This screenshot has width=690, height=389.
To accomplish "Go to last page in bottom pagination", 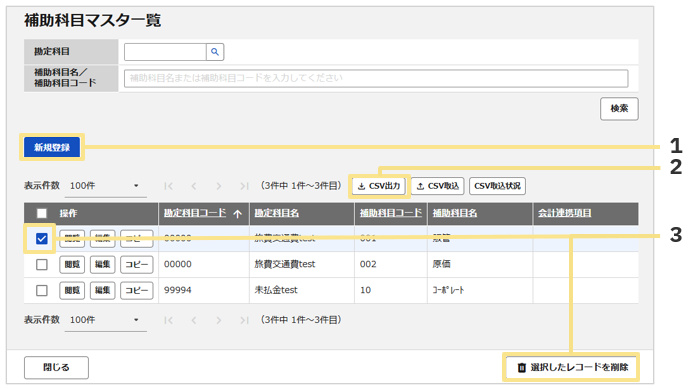I will tap(244, 320).
